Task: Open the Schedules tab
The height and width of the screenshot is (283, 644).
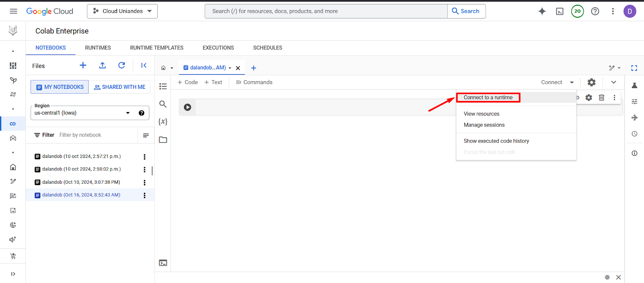Action: [x=268, y=48]
